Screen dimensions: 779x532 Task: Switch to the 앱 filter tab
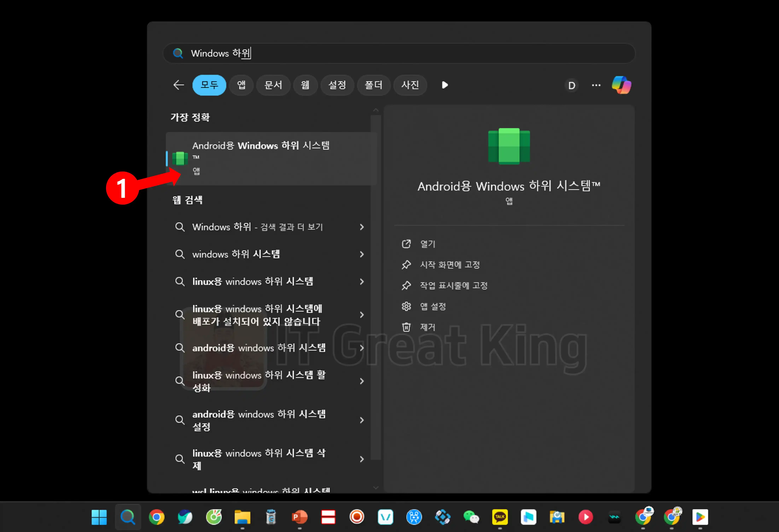click(x=241, y=85)
